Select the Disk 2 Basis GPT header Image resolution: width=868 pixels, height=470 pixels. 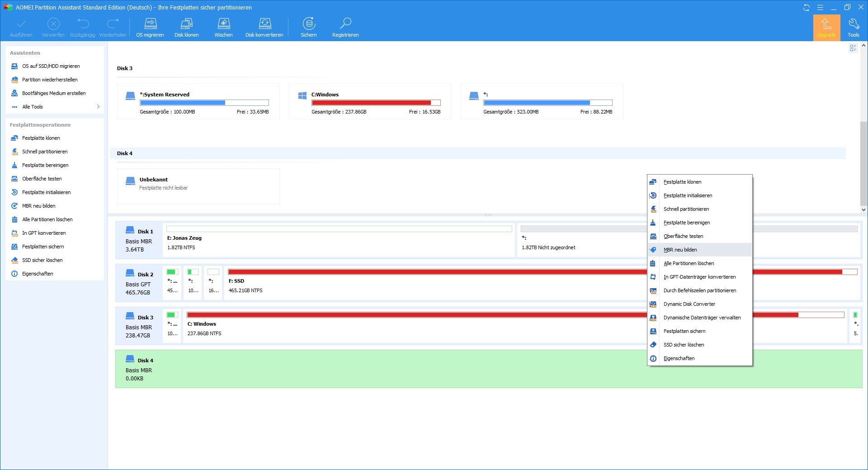pyautogui.click(x=139, y=283)
